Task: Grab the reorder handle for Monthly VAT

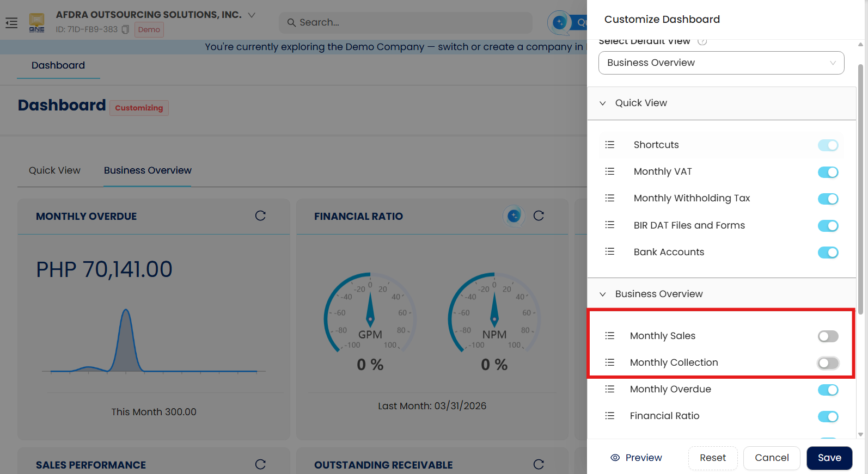Action: (610, 171)
